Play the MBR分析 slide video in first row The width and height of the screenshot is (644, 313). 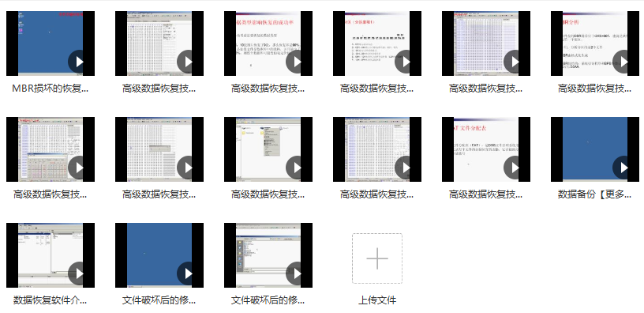[623, 62]
